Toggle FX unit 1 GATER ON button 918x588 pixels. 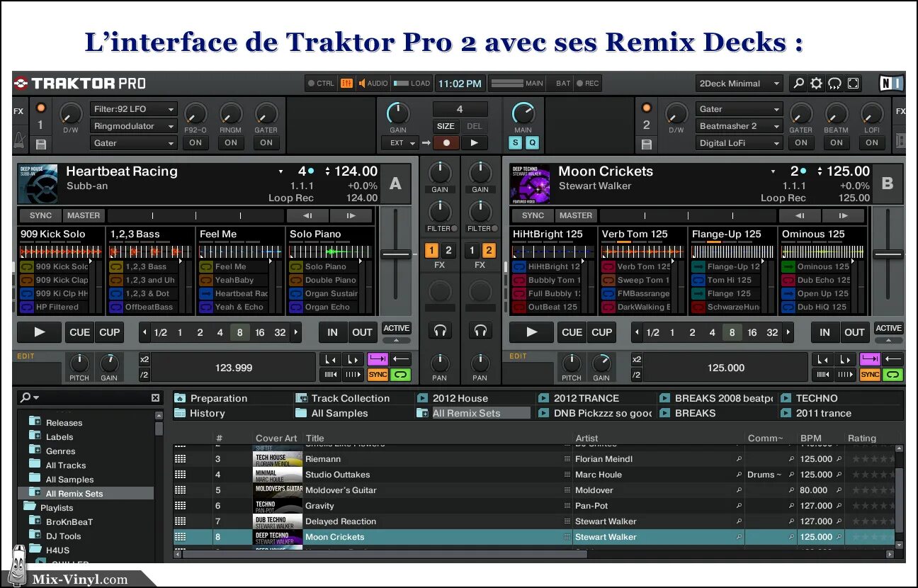tap(266, 142)
